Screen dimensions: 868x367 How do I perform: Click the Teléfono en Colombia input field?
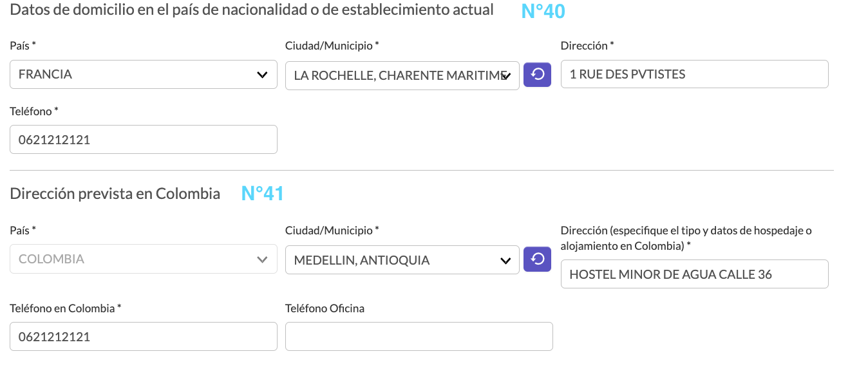tap(144, 337)
